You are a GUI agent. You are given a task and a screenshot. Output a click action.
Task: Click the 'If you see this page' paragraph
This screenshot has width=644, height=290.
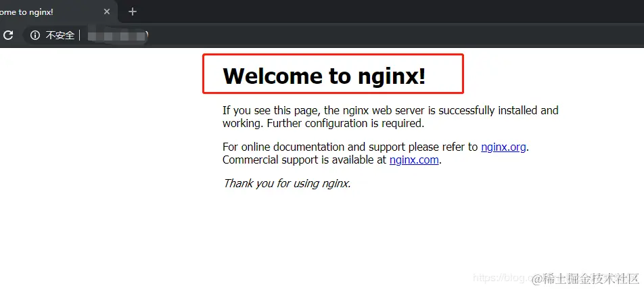390,117
